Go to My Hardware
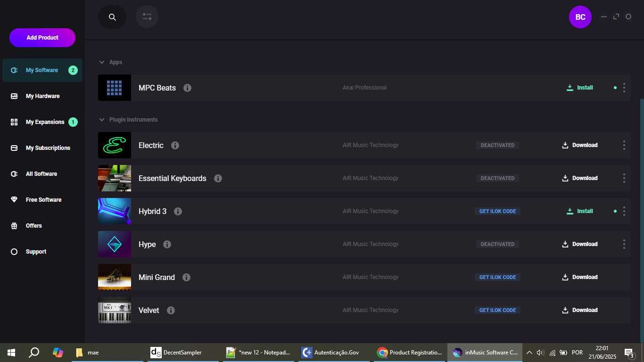Image resolution: width=644 pixels, height=362 pixels. tap(42, 96)
